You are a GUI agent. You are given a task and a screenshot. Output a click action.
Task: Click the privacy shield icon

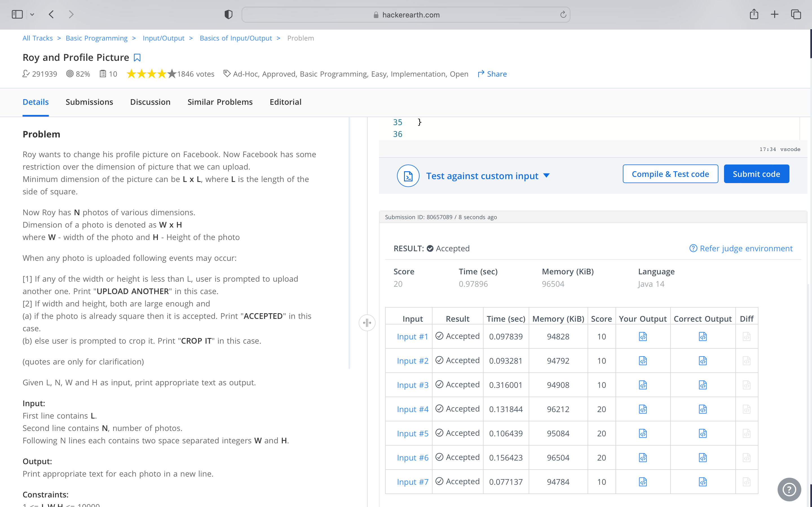[x=228, y=14]
